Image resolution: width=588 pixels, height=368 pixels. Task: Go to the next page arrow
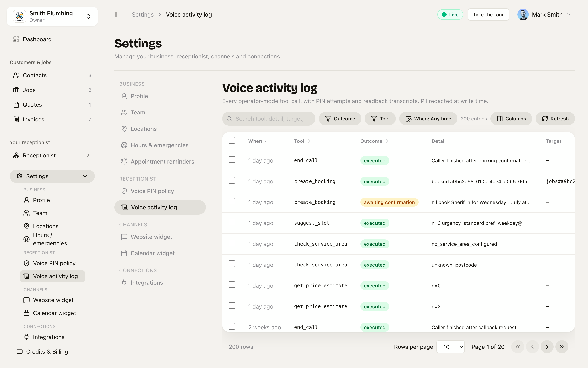point(547,347)
